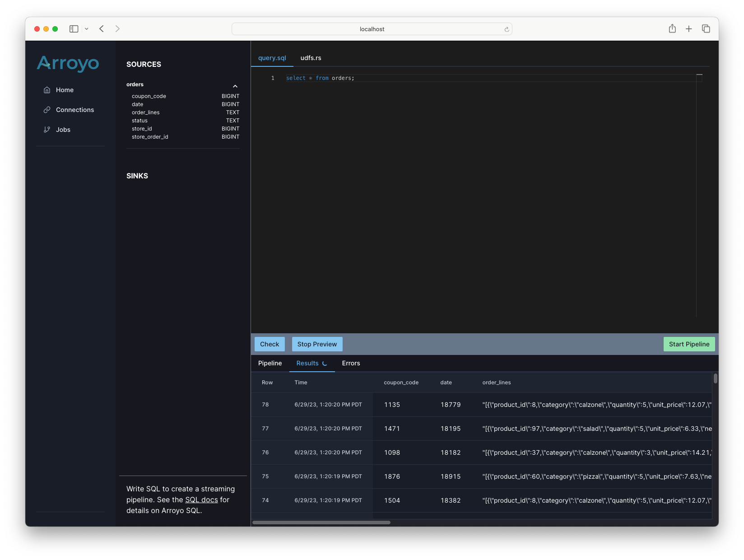The image size is (744, 560).
Task: Open the sidebar options chevron dropdown
Action: (x=87, y=28)
